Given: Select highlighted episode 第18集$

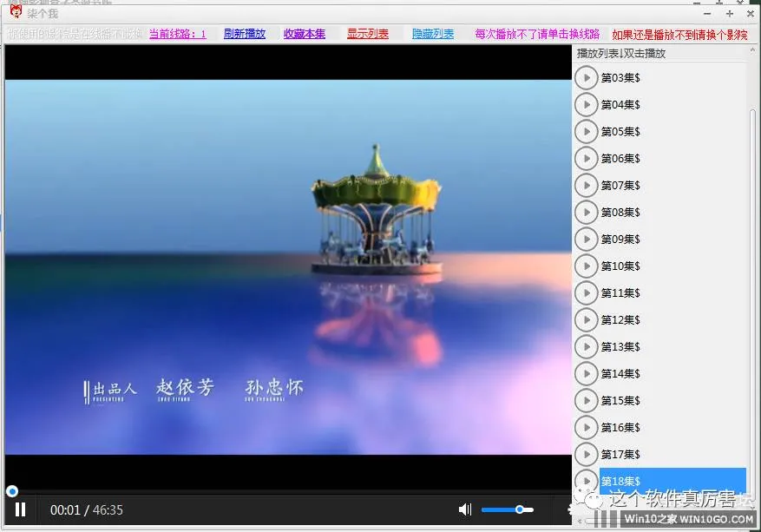Looking at the screenshot, I should (672, 481).
